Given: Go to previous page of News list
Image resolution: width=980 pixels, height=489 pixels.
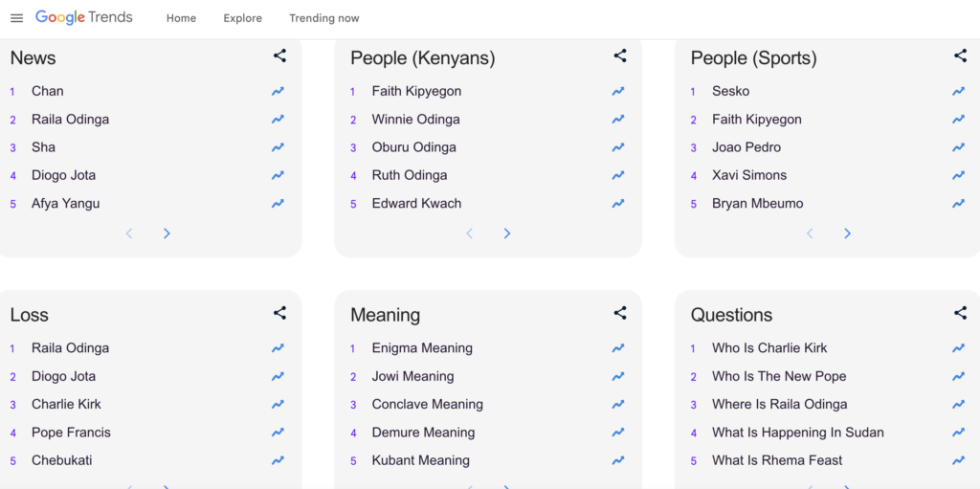Looking at the screenshot, I should coord(130,233).
